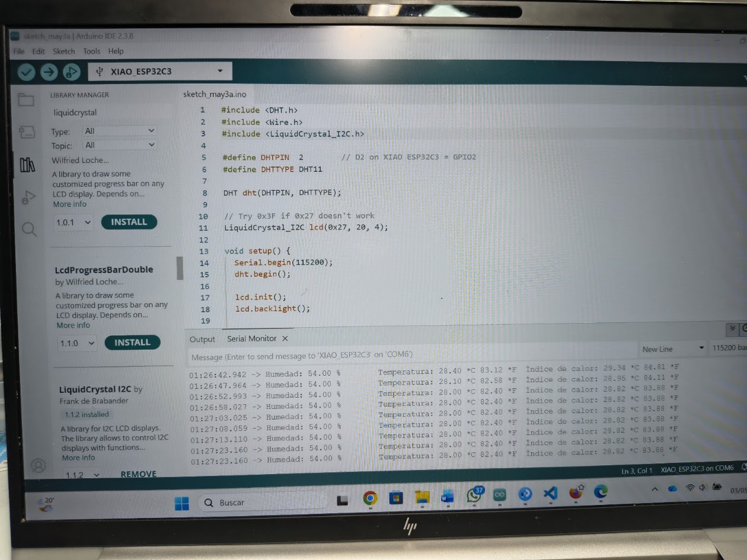Image resolution: width=747 pixels, height=560 pixels.
Task: Open the Help menu
Action: pyautogui.click(x=116, y=52)
